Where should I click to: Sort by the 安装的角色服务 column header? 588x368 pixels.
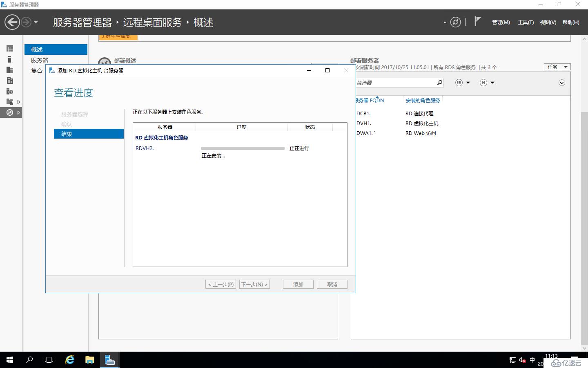pyautogui.click(x=423, y=100)
